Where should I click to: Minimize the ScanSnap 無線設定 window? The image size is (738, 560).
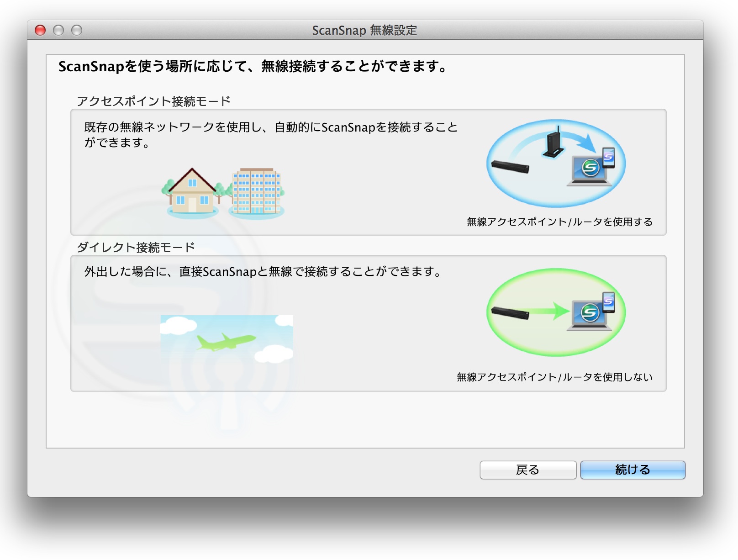(58, 30)
